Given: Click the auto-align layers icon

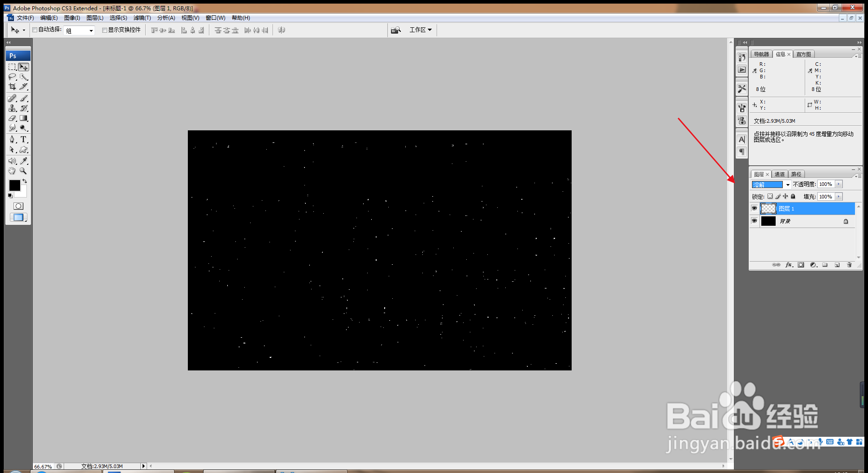Looking at the screenshot, I should tap(282, 30).
